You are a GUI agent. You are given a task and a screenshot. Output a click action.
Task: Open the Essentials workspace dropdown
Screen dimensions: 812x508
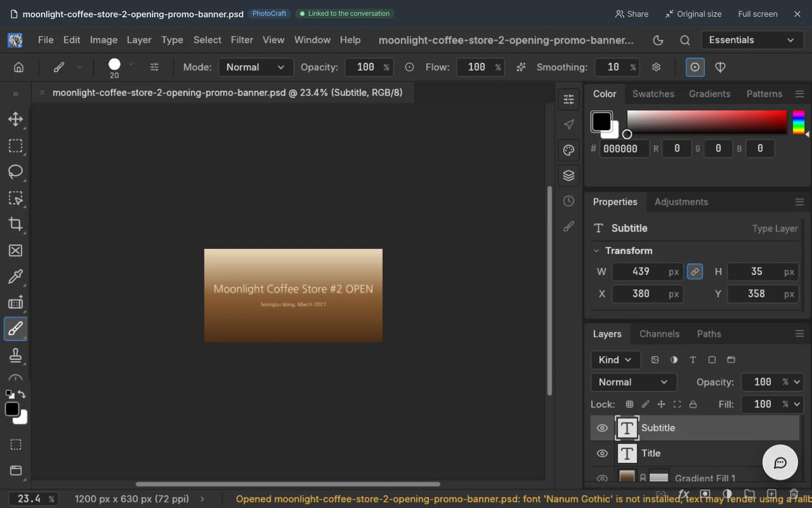pos(752,40)
